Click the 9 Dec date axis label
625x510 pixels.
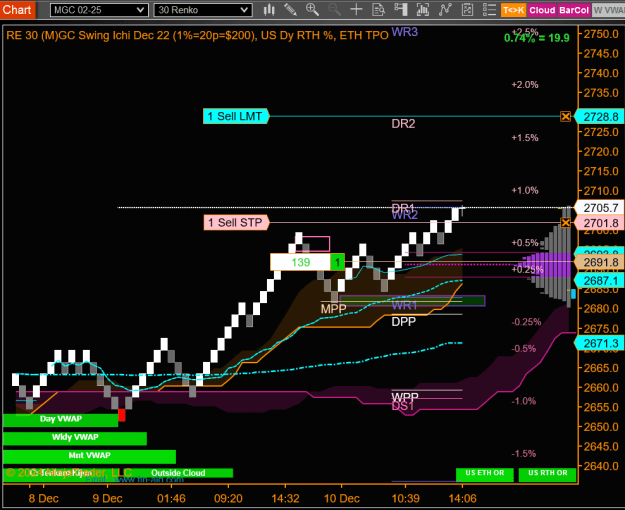point(107,498)
